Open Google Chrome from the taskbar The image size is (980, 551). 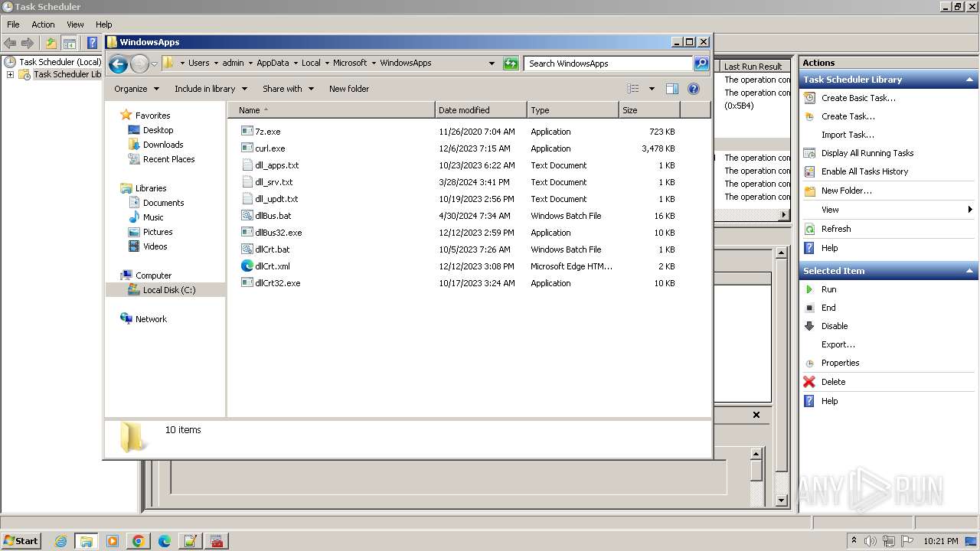[139, 541]
